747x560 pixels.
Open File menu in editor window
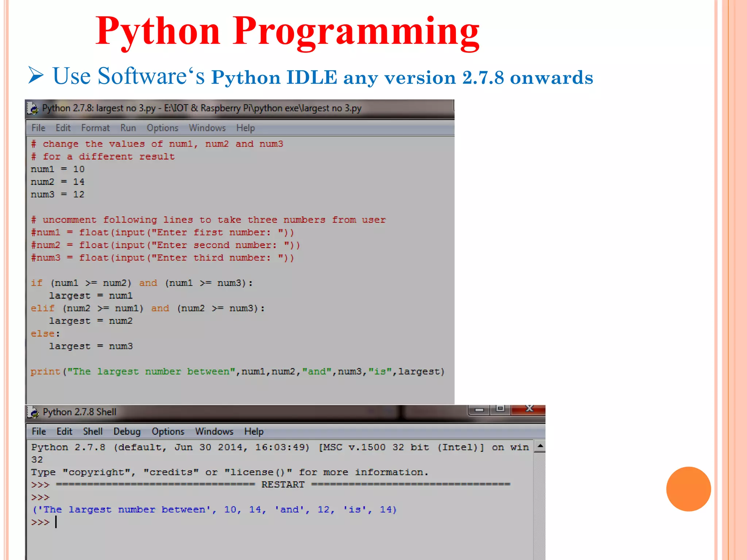38,128
